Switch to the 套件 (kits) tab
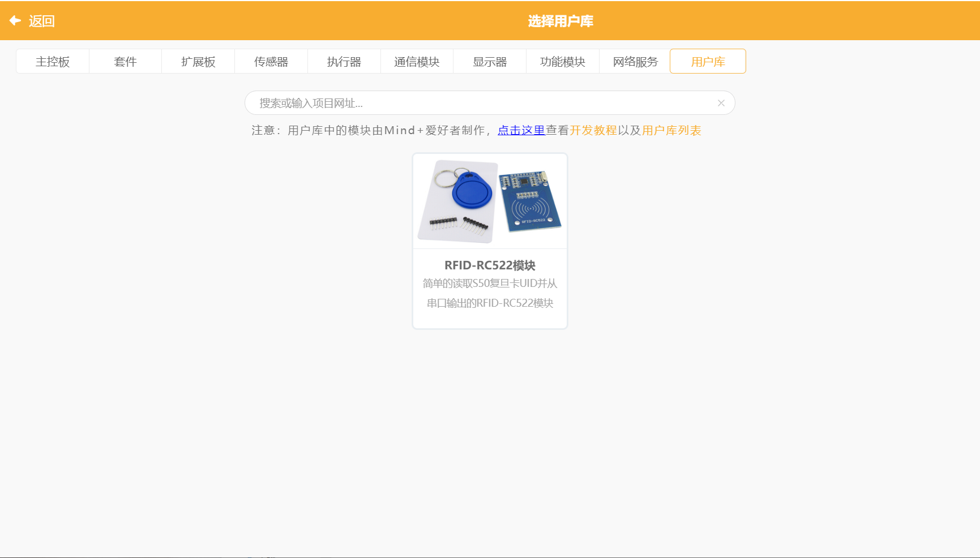The image size is (980, 558). 125,61
